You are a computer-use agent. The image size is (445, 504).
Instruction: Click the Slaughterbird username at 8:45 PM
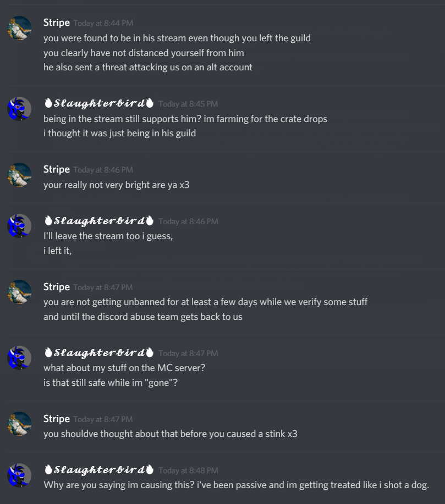tap(99, 103)
